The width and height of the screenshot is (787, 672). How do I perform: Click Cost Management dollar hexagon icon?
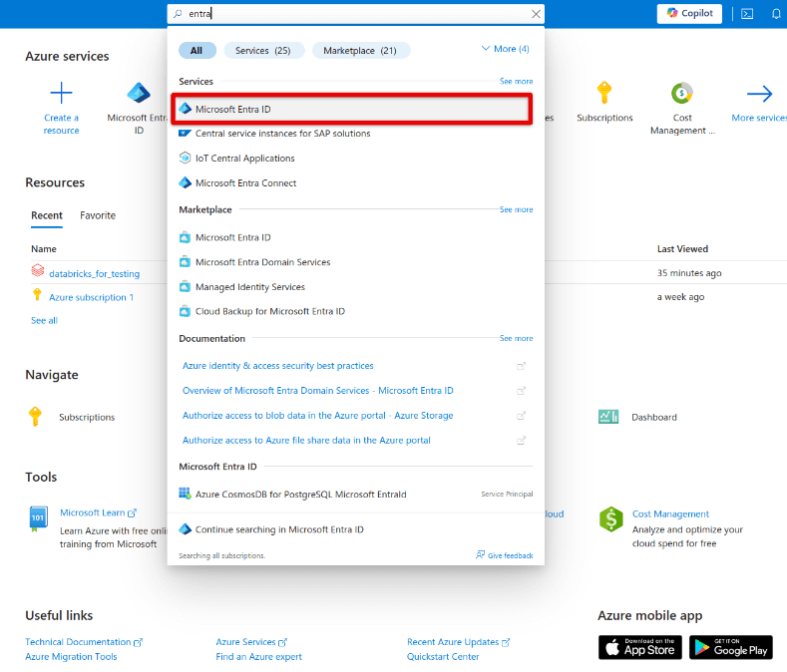610,518
